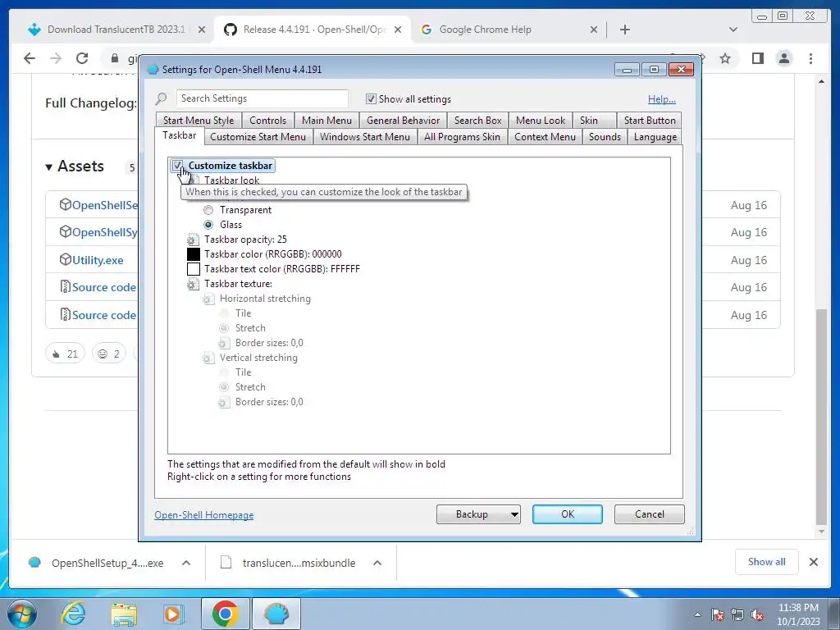
Task: Open Backup dropdown button
Action: (478, 514)
